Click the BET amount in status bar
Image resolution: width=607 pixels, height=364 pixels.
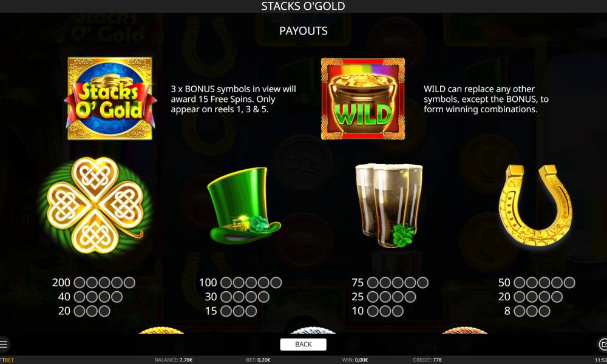tap(258, 360)
